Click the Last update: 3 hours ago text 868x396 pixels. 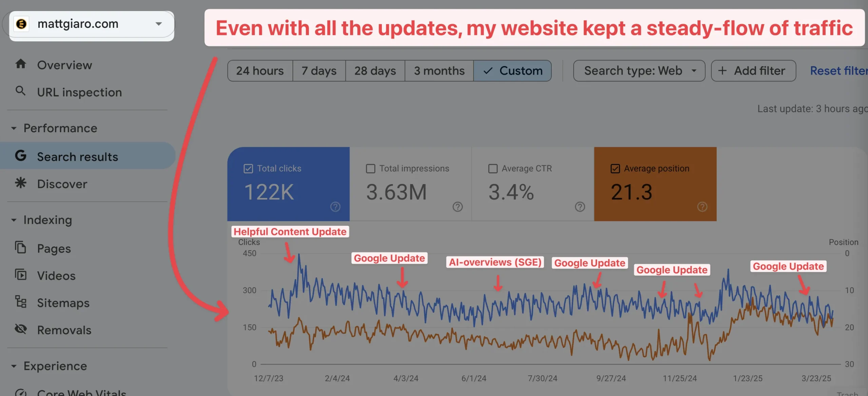[812, 108]
